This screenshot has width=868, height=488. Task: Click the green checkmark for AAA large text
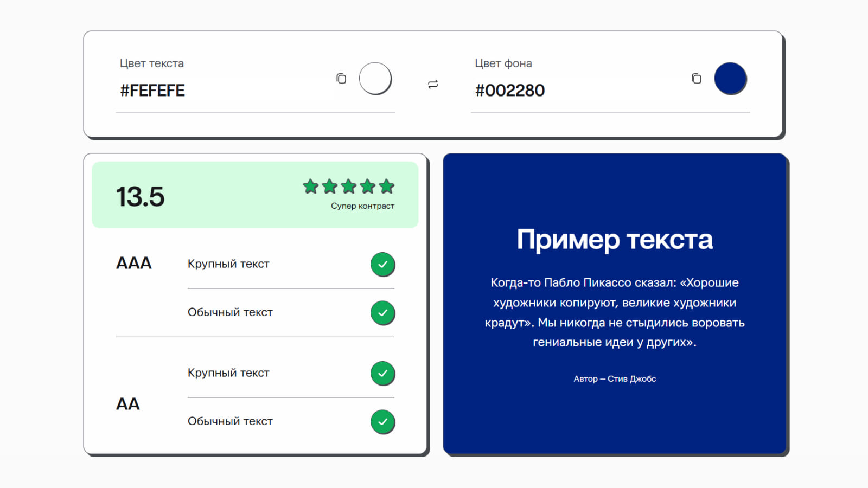(x=383, y=265)
